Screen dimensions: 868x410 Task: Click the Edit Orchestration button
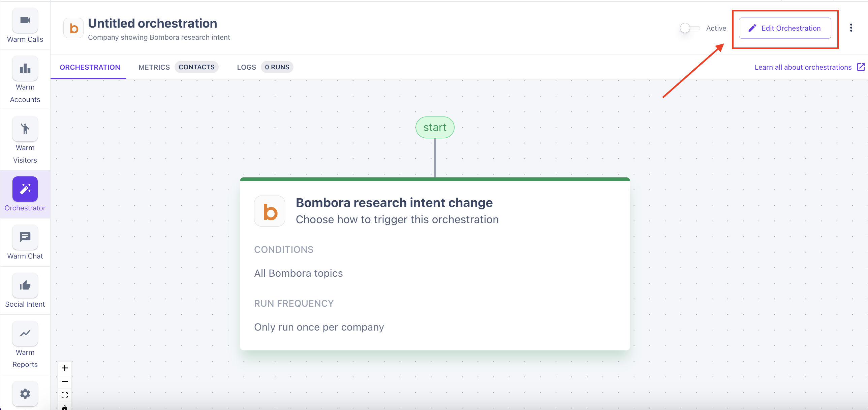tap(785, 28)
